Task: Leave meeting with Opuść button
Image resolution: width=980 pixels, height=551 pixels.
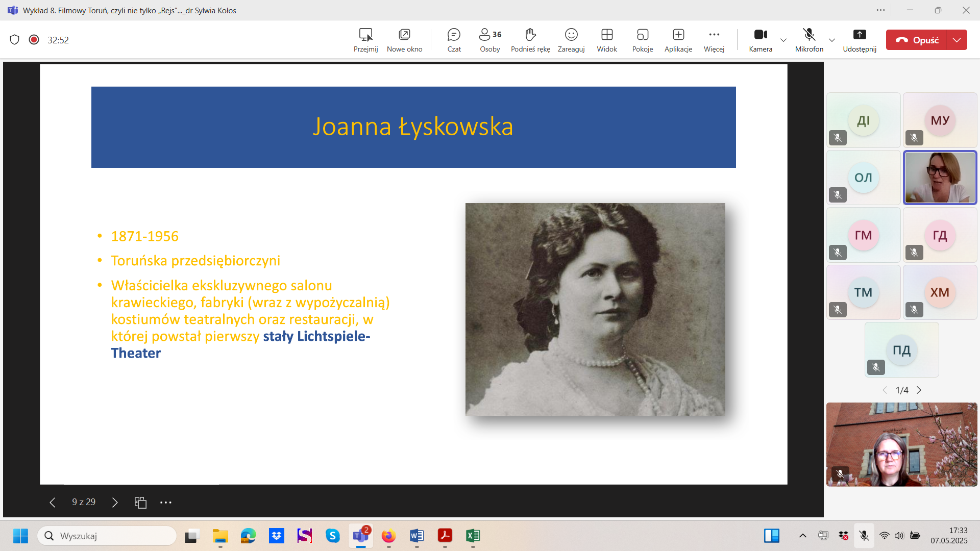Action: click(x=917, y=40)
